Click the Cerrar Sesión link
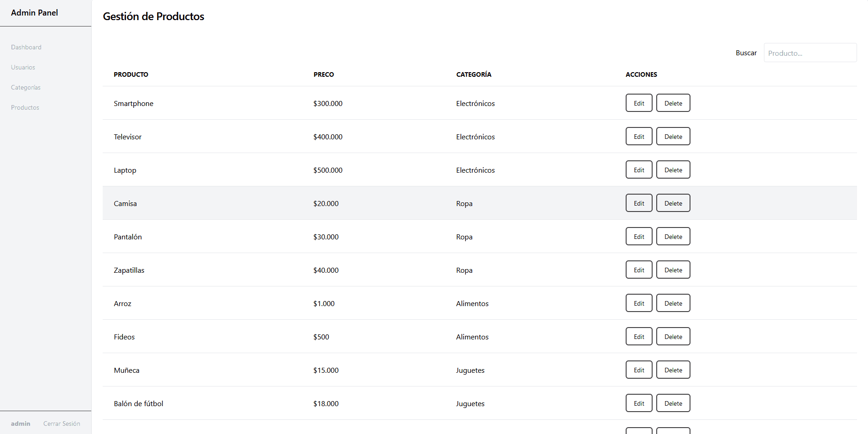Image resolution: width=868 pixels, height=434 pixels. point(62,423)
